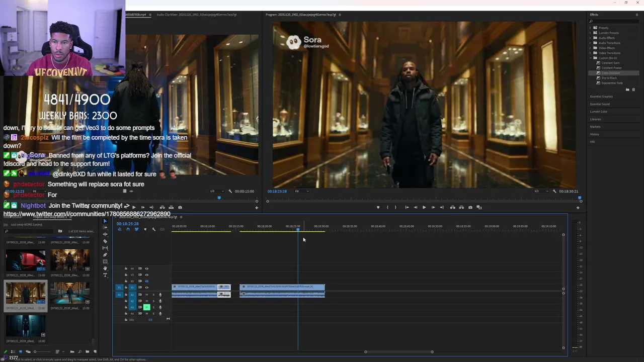Toggle nest sequences insert mode in timeline

click(119, 229)
